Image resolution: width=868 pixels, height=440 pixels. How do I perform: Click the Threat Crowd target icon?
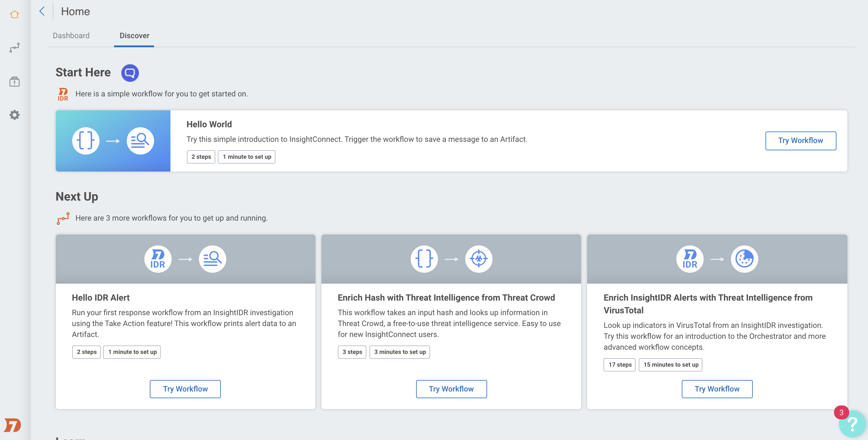pyautogui.click(x=479, y=259)
